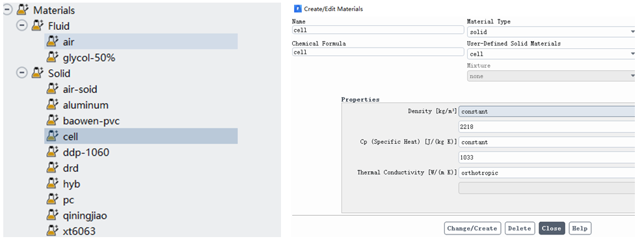Open the Thermal Conductivity method dropdown
The height and width of the screenshot is (241, 644).
pos(546,173)
